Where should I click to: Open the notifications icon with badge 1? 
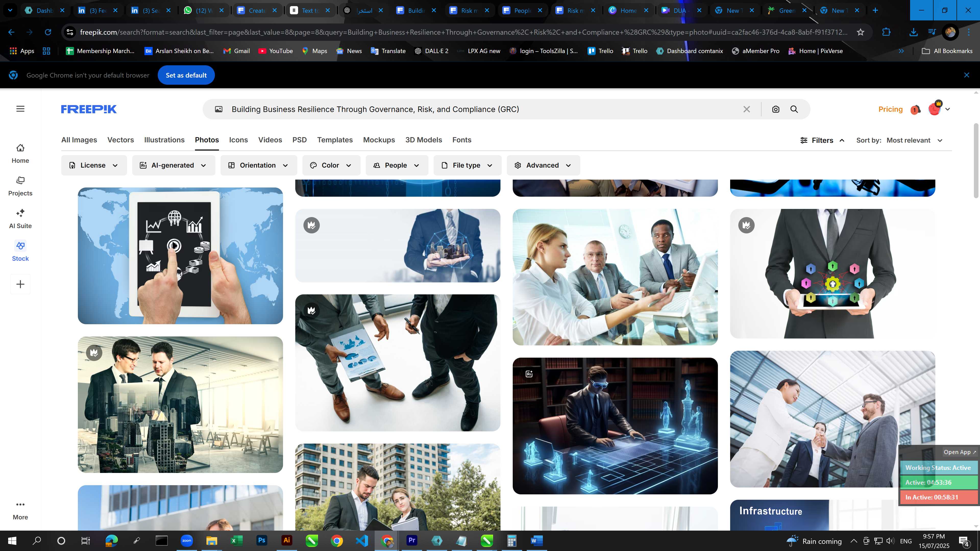(915, 109)
